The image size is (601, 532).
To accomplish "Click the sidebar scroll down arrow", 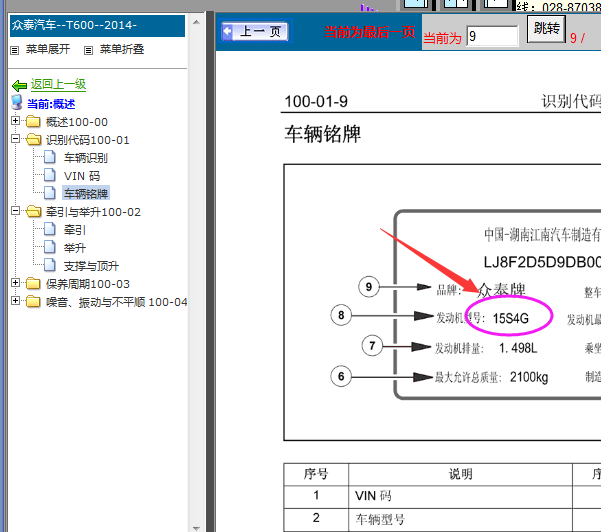I will coord(196,528).
